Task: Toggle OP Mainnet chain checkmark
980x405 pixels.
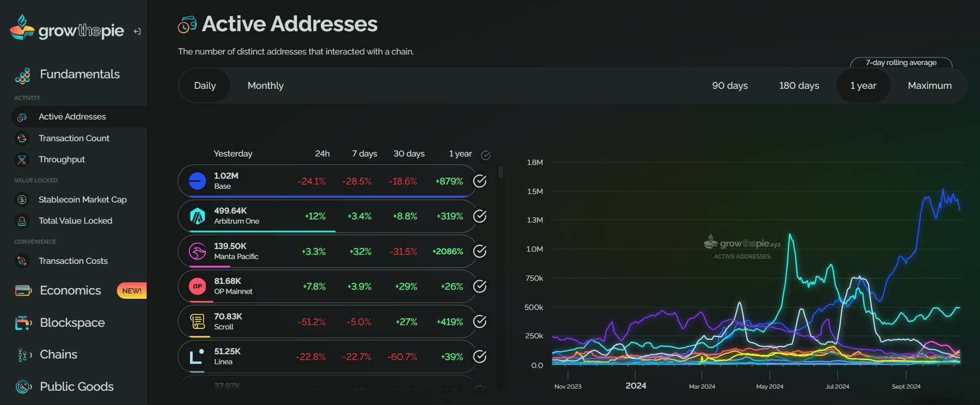Action: (x=479, y=286)
